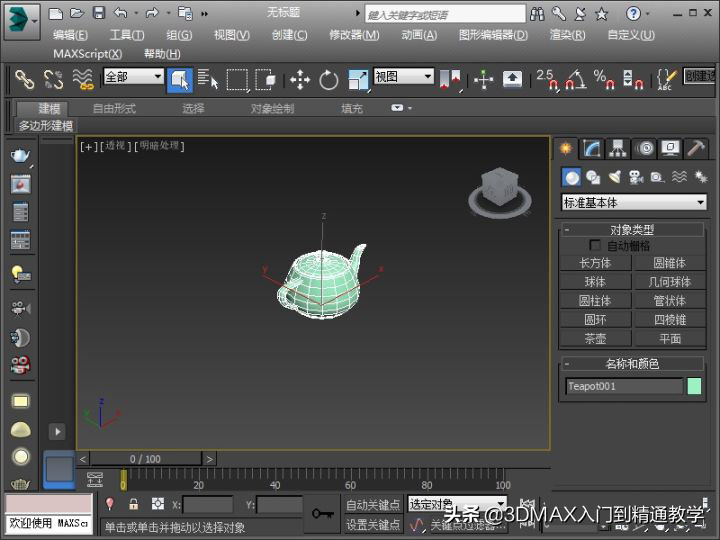Create a new scene file icon
Image resolution: width=720 pixels, height=540 pixels.
pos(56,13)
